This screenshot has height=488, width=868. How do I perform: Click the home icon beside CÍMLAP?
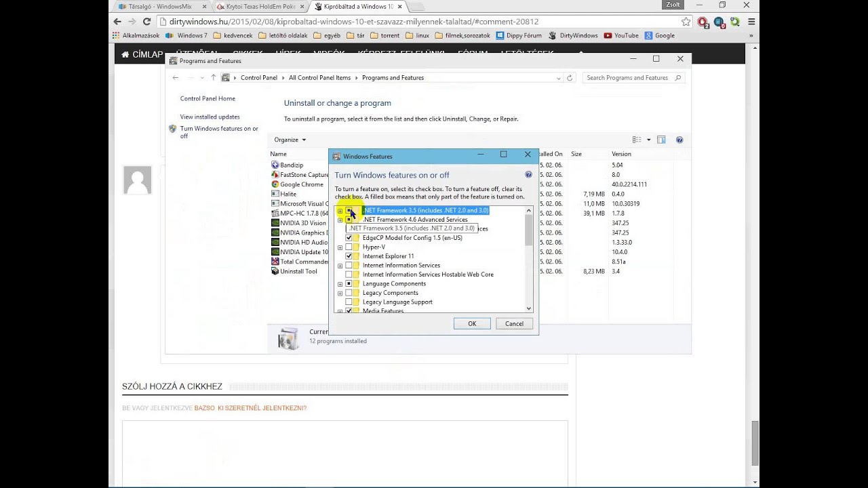(x=125, y=54)
